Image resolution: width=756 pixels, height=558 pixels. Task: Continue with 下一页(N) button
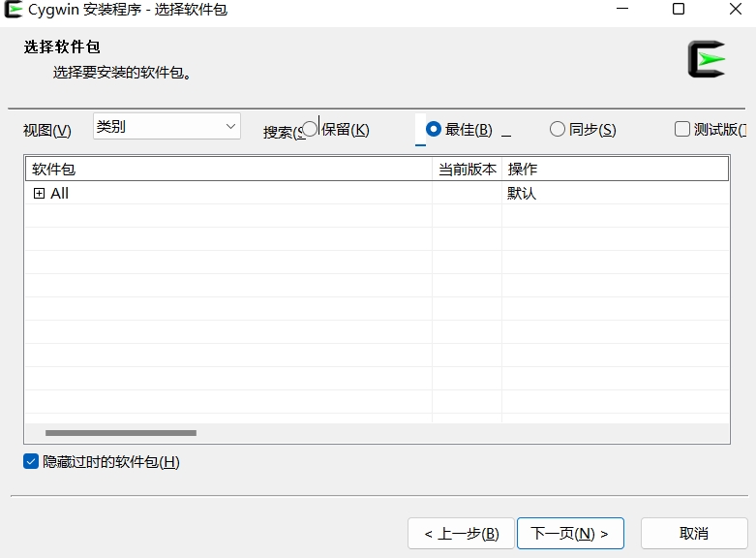[x=570, y=534]
